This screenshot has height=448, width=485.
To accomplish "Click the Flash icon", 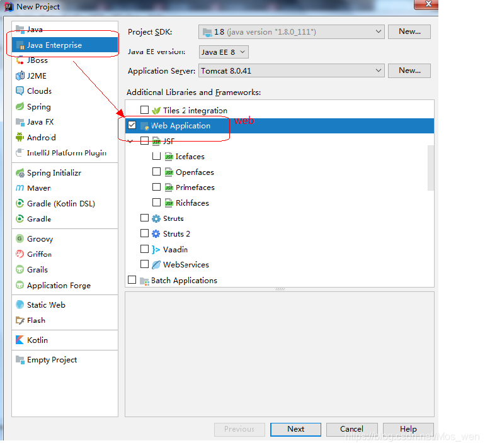I will click(20, 320).
